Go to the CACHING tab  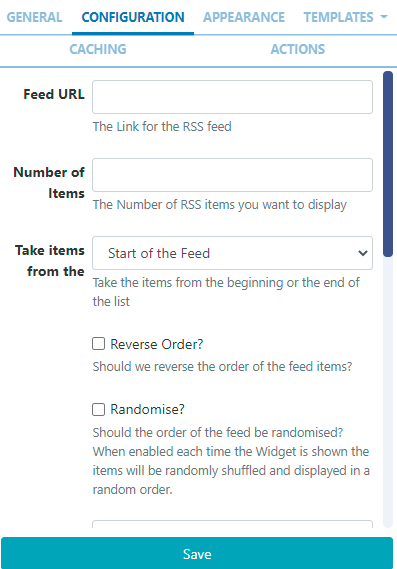pos(98,49)
